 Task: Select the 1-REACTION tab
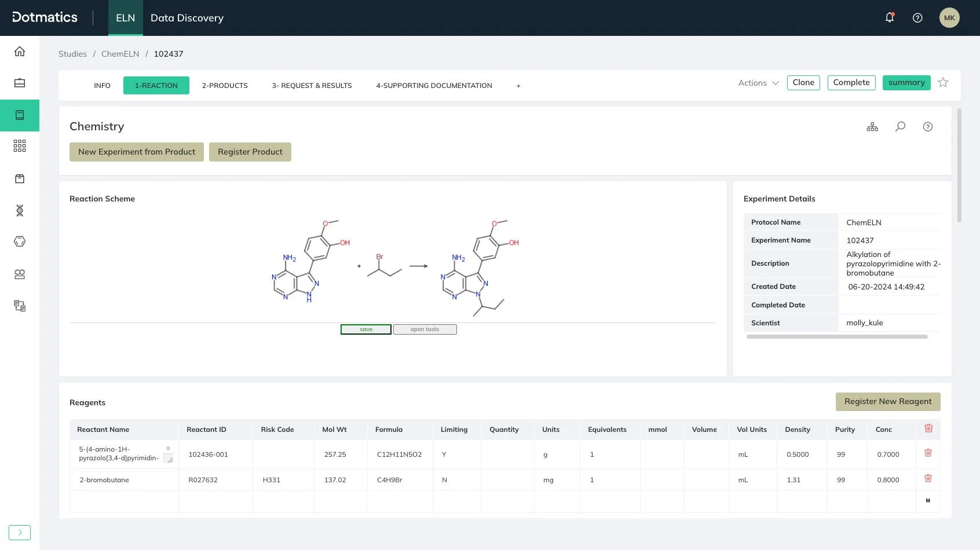156,86
